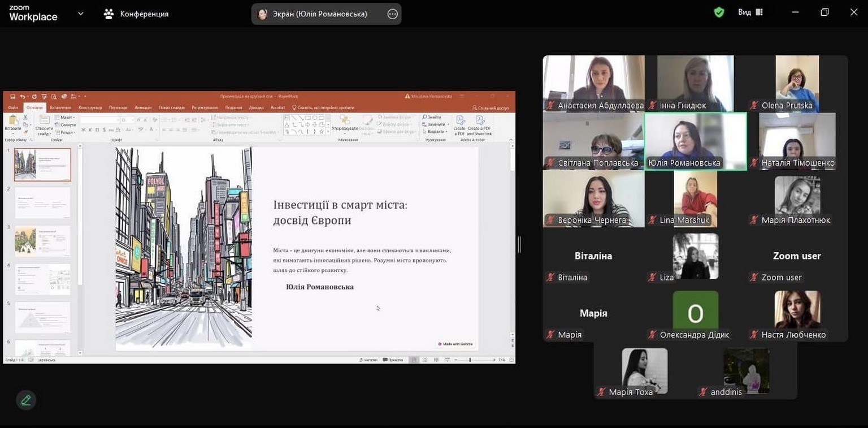Switch to the Конструктор ribbon tab

click(90, 107)
